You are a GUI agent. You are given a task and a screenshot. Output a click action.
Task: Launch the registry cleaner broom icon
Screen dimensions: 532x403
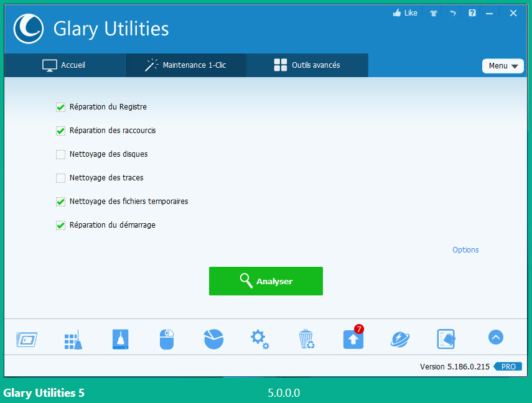[x=73, y=339]
